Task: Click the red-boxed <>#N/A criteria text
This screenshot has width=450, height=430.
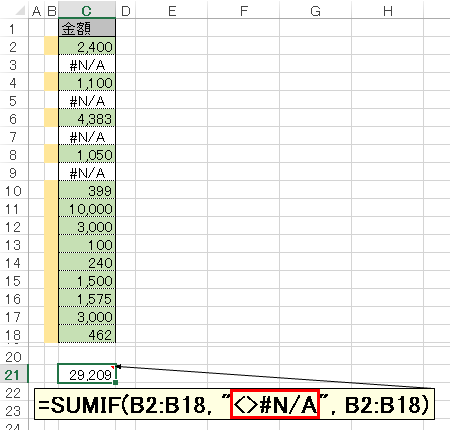Action: pos(275,404)
